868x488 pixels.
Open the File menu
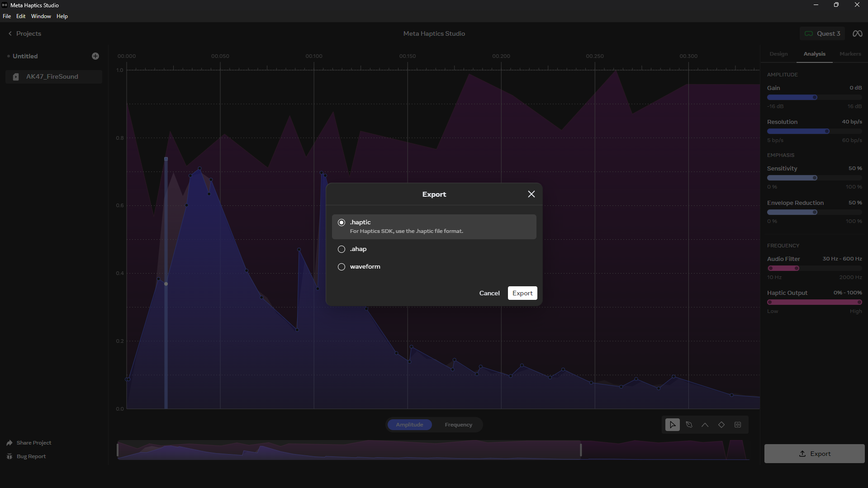7,16
